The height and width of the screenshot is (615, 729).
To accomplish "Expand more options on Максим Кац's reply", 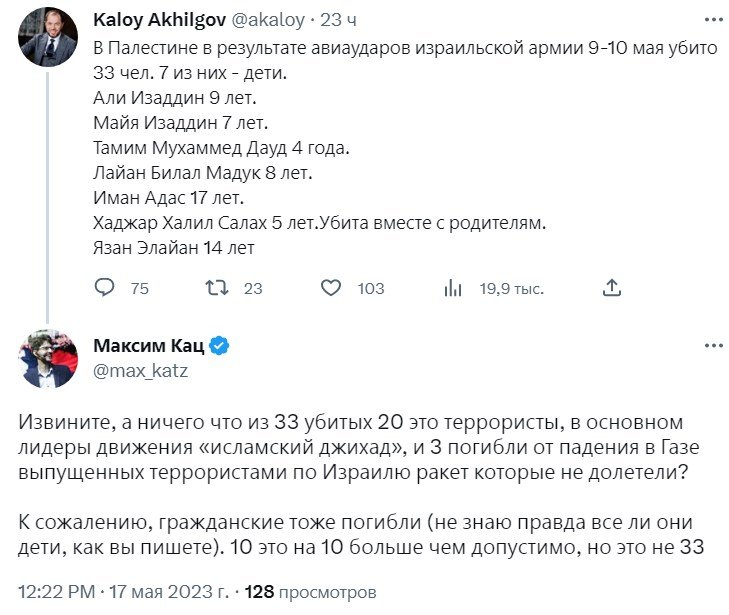I will [713, 346].
